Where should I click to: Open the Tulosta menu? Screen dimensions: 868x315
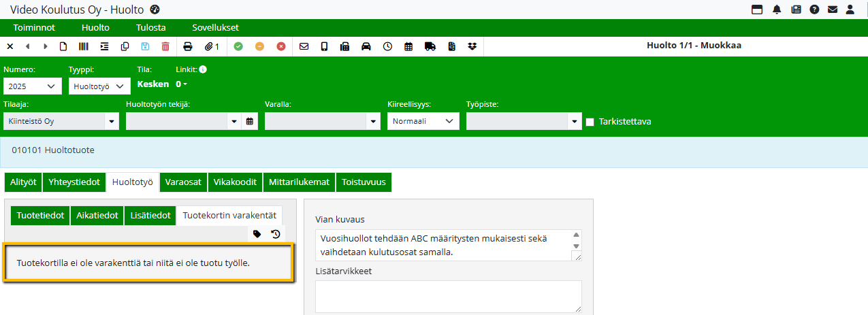[x=150, y=28]
